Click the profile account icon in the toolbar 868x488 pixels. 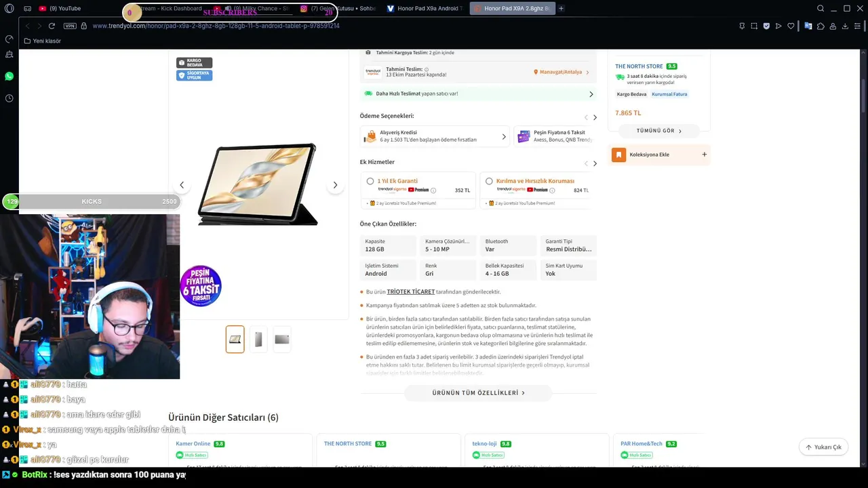(833, 26)
